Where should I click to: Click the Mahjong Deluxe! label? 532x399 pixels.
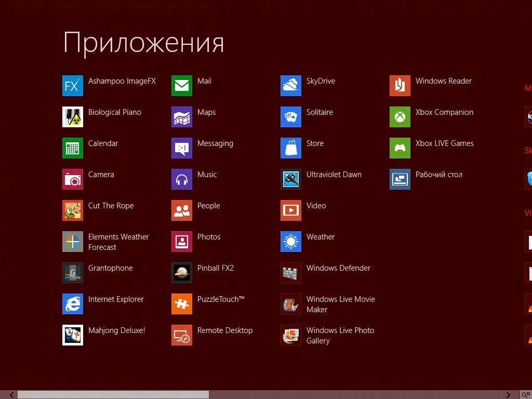117,330
